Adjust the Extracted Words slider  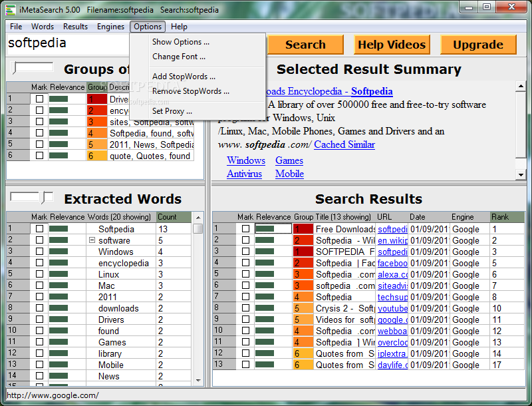pos(44,197)
